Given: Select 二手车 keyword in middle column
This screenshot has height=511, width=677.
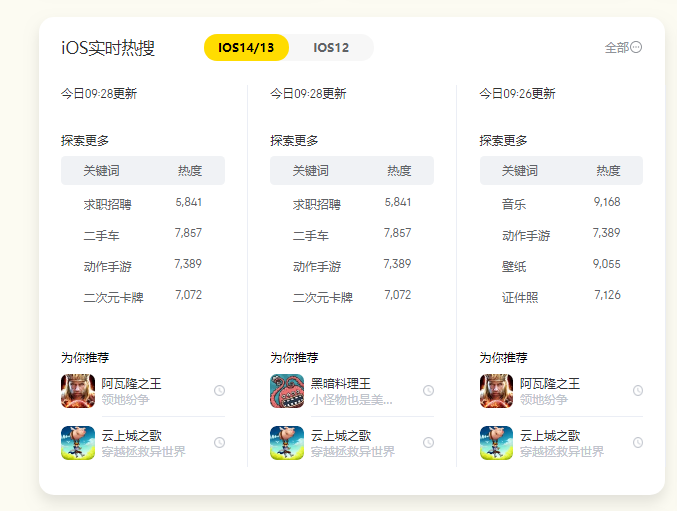Looking at the screenshot, I should [311, 235].
